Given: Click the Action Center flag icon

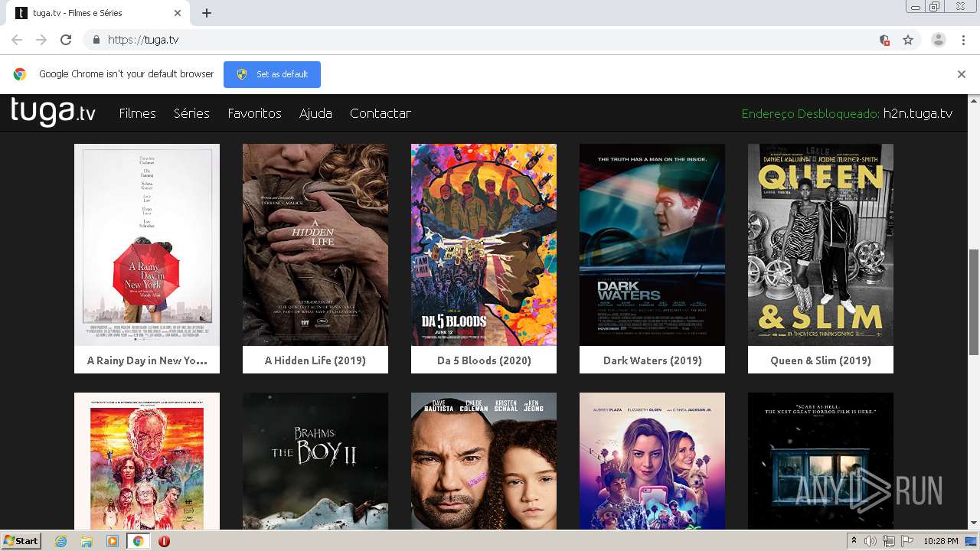Looking at the screenshot, I should click(x=906, y=541).
